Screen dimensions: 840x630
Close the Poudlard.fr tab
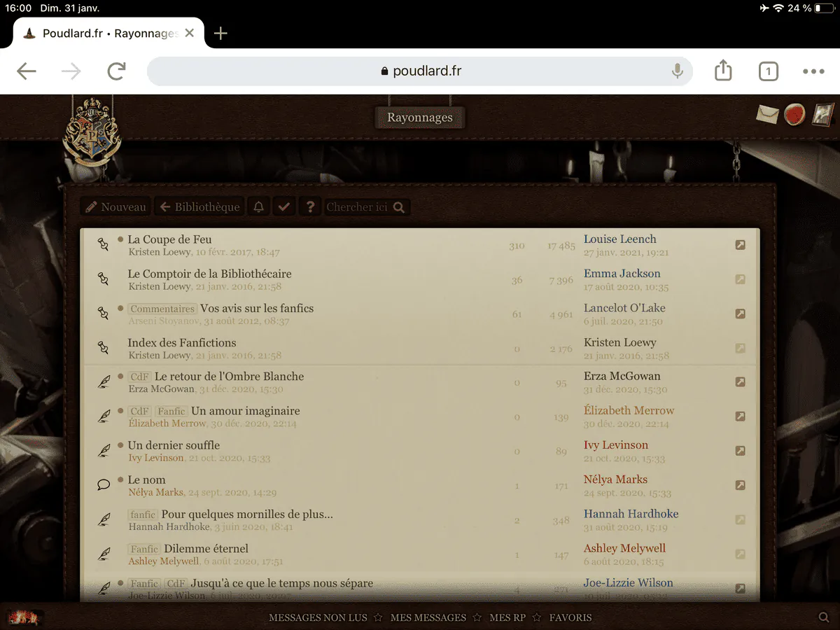tap(189, 33)
